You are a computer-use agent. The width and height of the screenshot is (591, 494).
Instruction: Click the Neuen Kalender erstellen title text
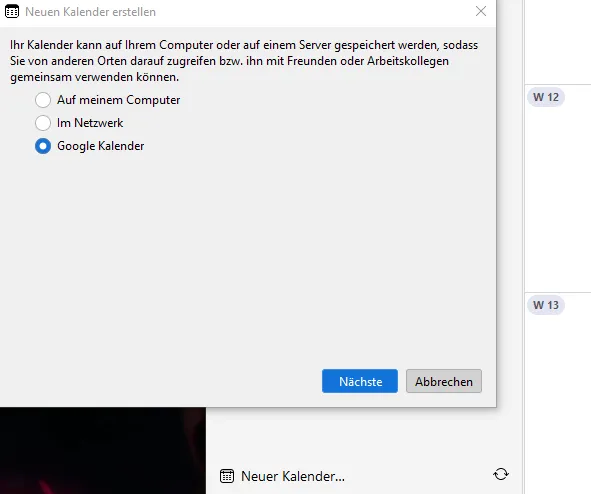tap(90, 12)
